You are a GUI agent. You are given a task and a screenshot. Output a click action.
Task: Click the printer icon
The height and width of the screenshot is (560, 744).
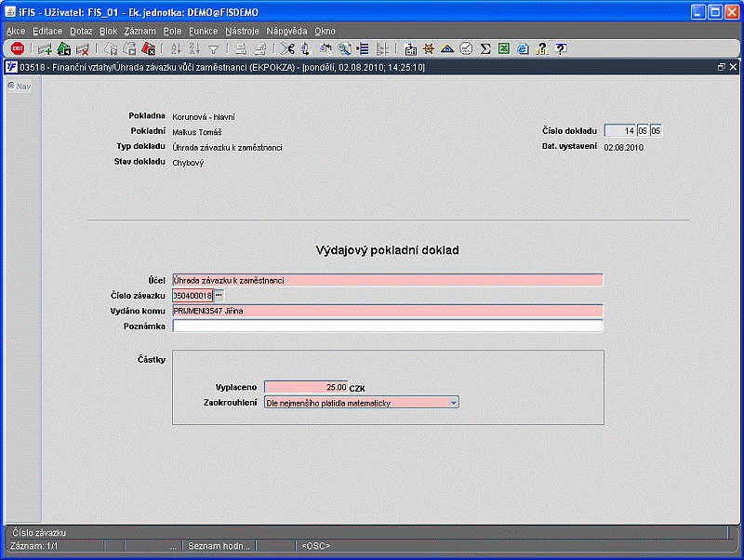(x=241, y=48)
